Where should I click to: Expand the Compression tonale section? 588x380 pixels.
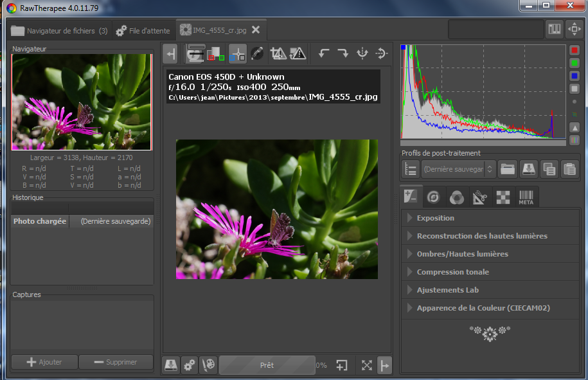coord(490,272)
